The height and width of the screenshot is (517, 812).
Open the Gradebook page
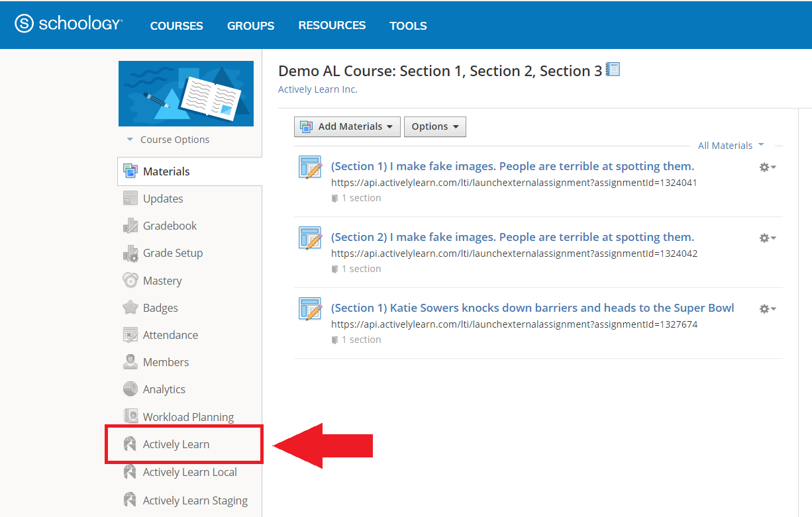(x=170, y=226)
